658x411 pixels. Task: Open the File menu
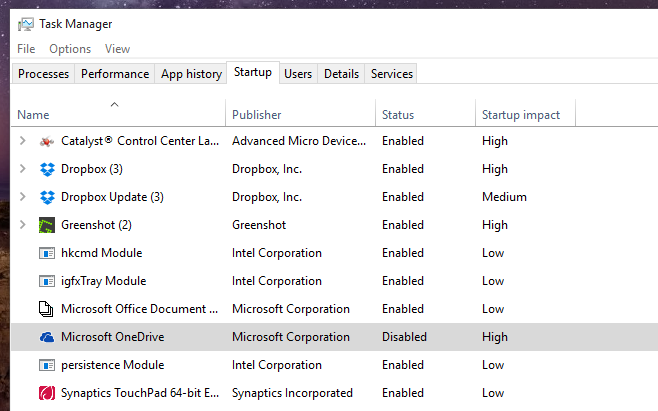tap(26, 49)
